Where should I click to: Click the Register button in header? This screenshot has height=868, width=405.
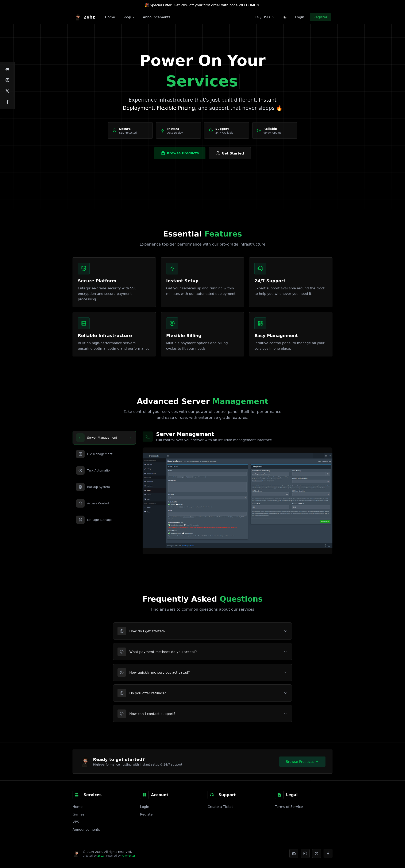click(x=320, y=17)
